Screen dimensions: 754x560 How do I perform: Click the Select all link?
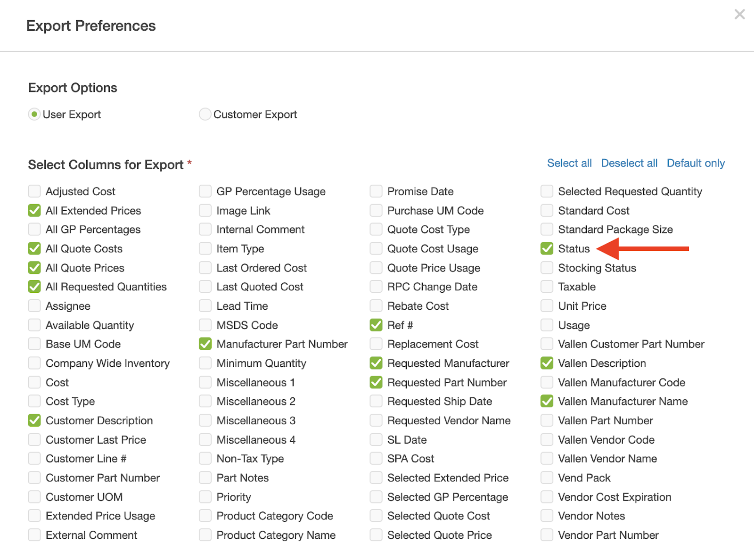coord(569,163)
